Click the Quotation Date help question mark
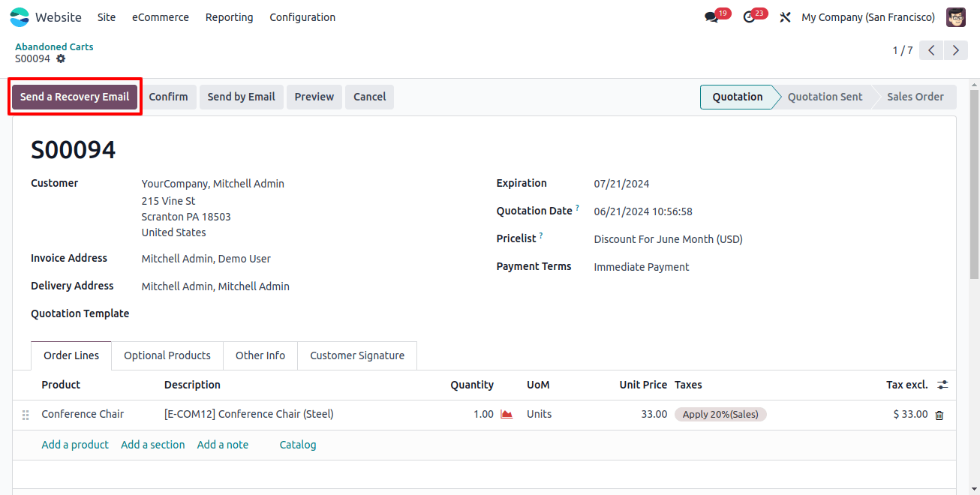 (x=577, y=208)
